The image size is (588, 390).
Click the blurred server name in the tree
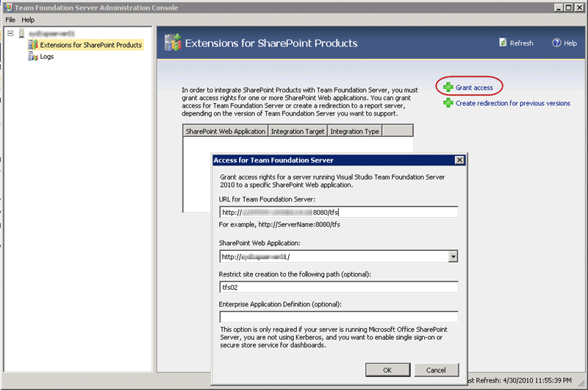[51, 33]
